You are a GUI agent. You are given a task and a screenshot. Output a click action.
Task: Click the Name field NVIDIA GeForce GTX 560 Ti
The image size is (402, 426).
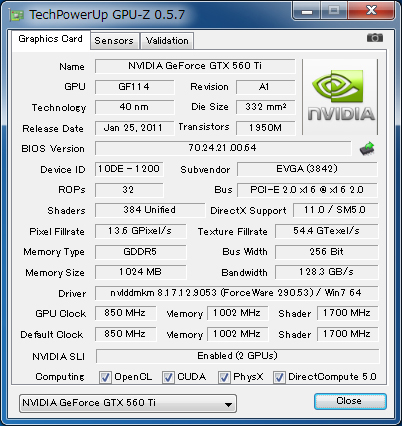click(x=195, y=66)
